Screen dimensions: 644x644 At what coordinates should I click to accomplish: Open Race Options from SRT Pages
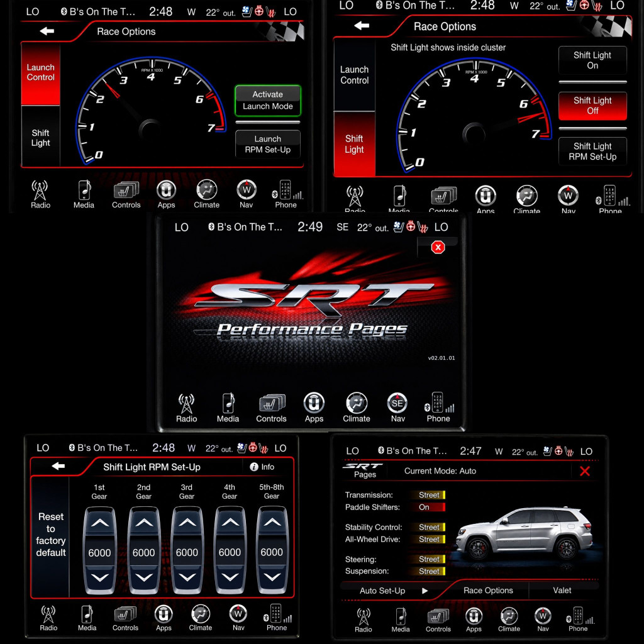tap(488, 590)
